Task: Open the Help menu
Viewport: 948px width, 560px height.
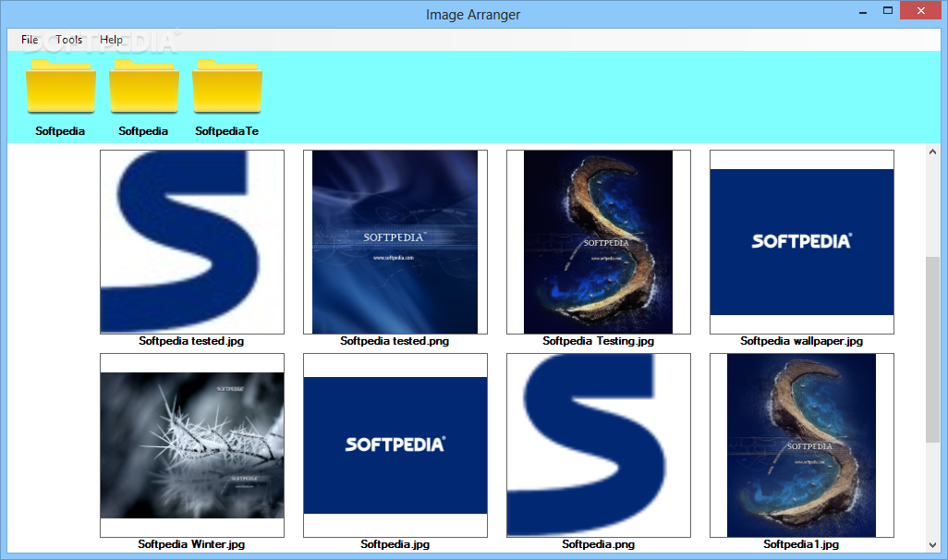Action: (111, 40)
